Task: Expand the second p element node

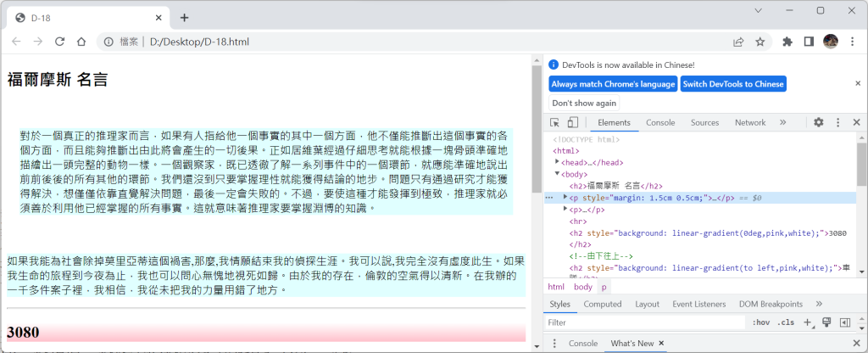Action: point(565,209)
